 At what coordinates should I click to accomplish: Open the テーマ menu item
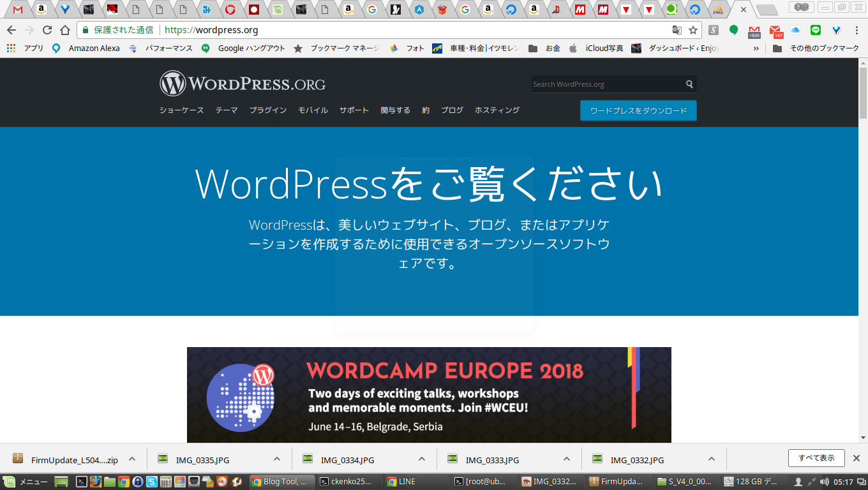click(227, 110)
